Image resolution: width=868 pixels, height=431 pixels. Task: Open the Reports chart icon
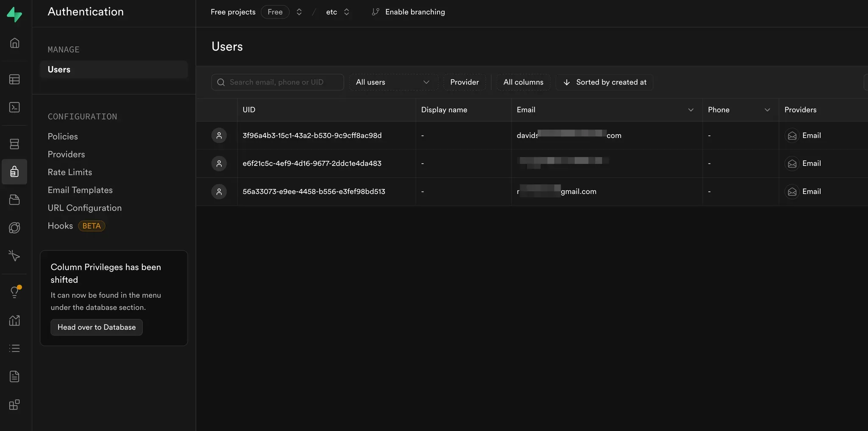coord(14,320)
